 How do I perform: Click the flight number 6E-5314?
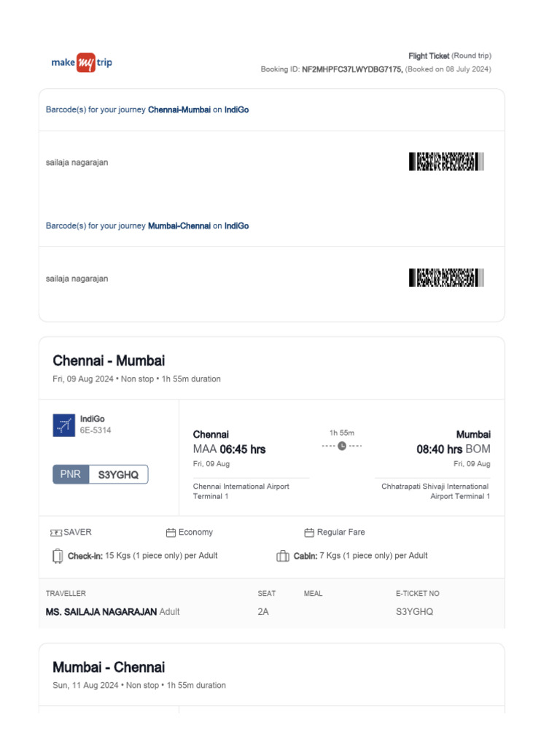(x=96, y=430)
